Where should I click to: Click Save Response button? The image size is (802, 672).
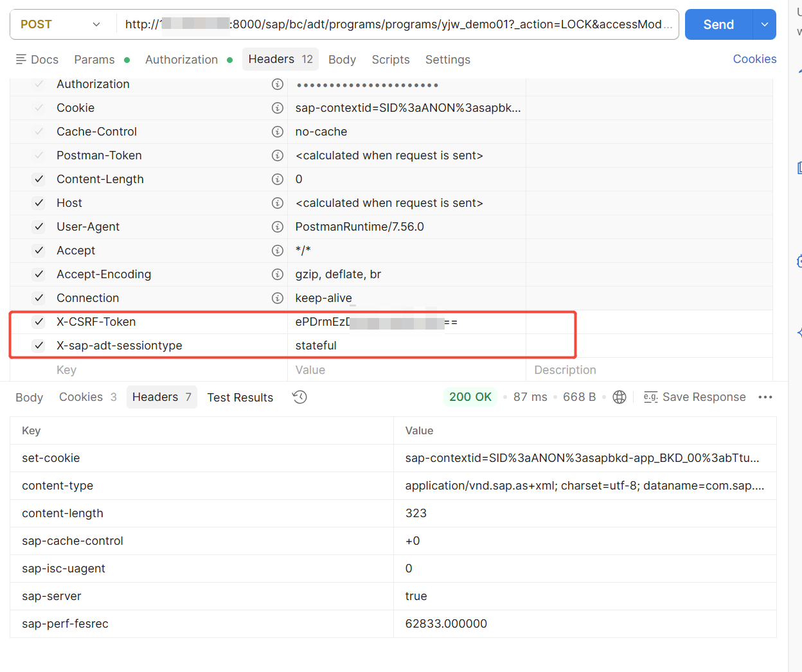695,397
